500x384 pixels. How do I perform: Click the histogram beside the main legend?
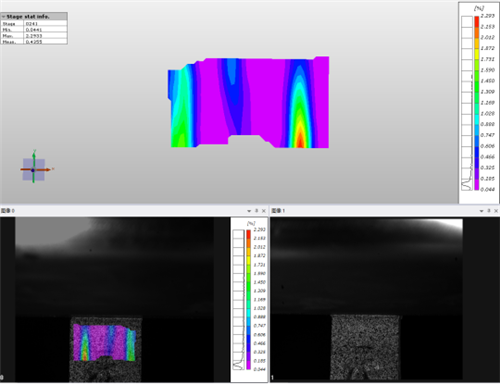(467, 103)
